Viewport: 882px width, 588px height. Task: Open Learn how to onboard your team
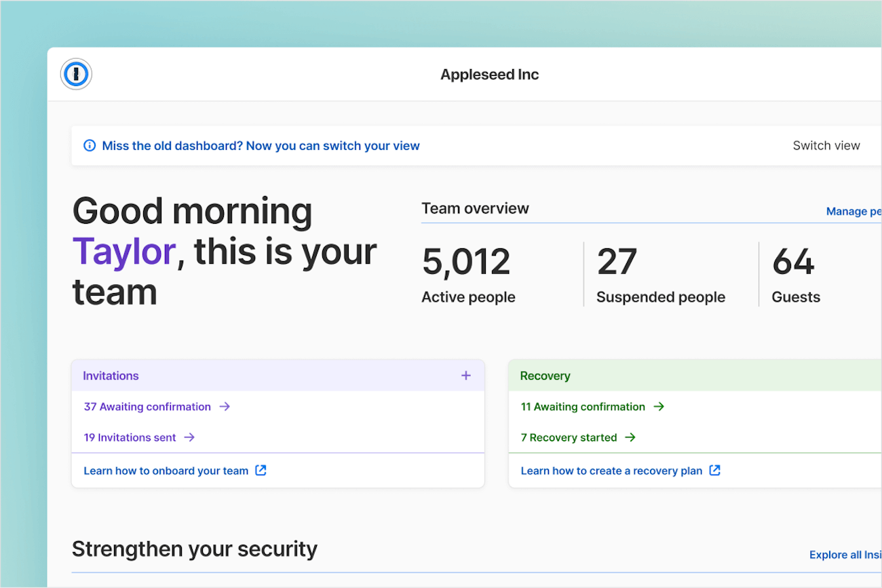pyautogui.click(x=166, y=470)
